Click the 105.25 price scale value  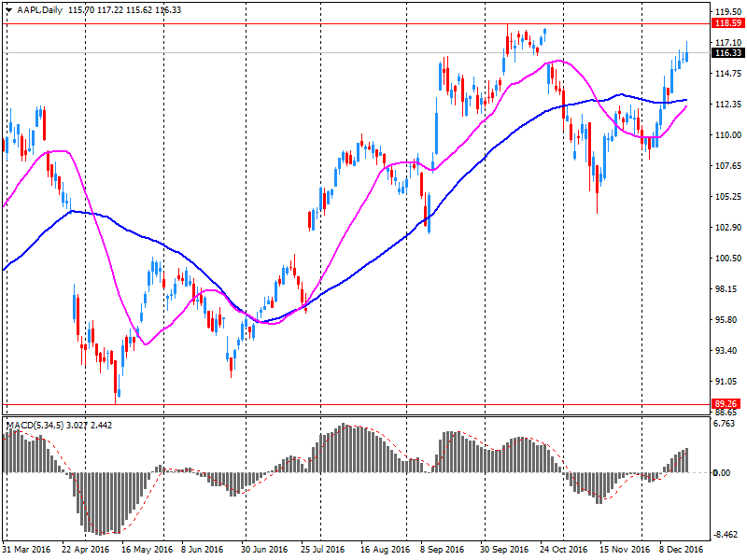(x=728, y=197)
